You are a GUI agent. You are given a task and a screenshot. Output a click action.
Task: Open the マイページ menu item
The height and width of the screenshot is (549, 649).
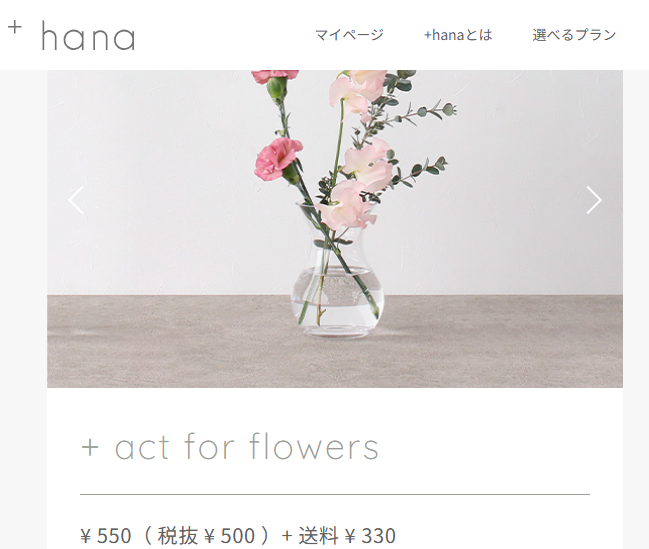click(x=349, y=35)
